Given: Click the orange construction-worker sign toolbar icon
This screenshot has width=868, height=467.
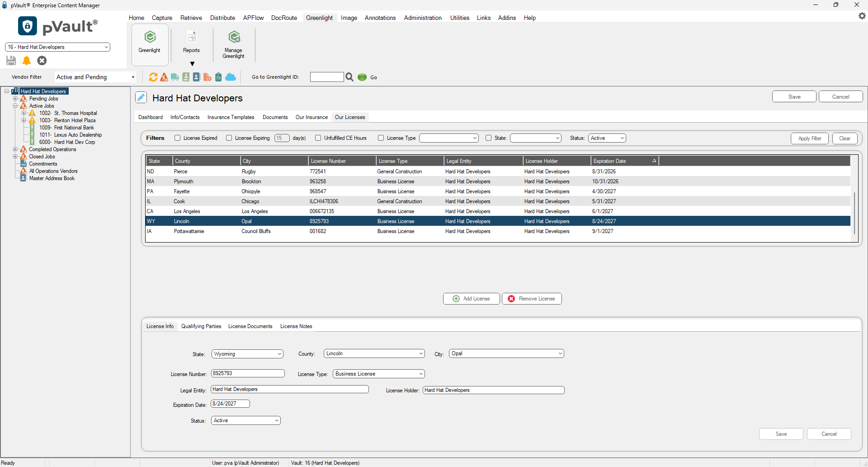Looking at the screenshot, I should click(x=164, y=77).
